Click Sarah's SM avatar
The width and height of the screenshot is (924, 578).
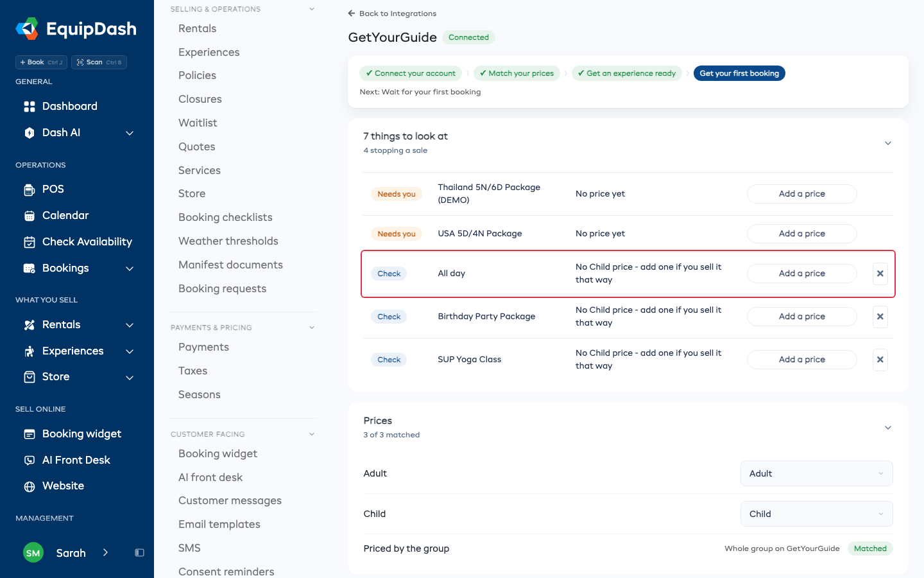pyautogui.click(x=33, y=553)
